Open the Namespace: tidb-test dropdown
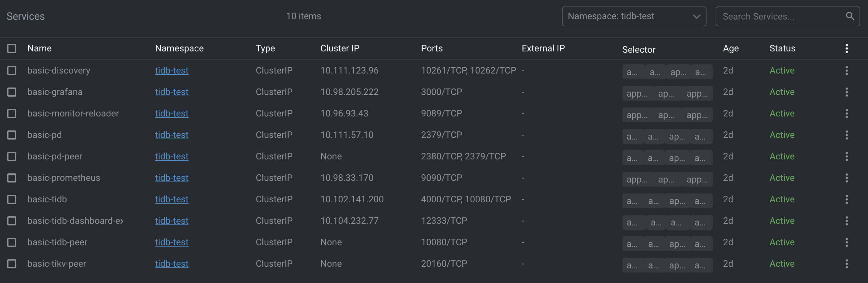Viewport: 868px width, 283px height. (x=634, y=16)
